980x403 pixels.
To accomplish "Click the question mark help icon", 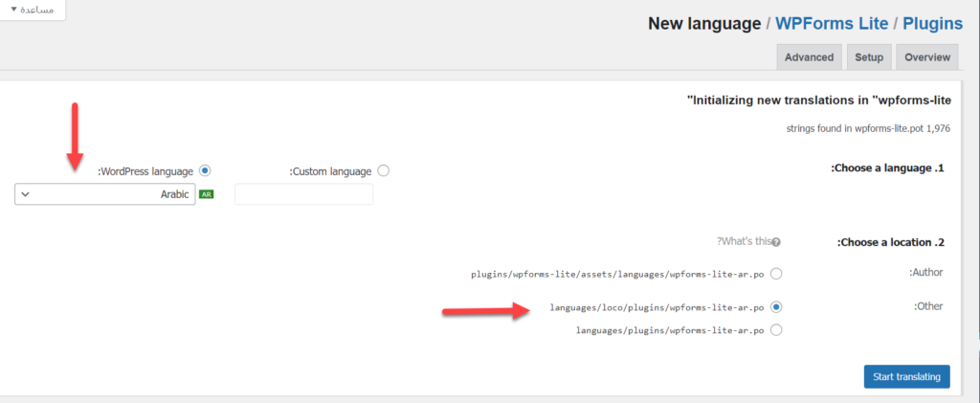I will click(x=776, y=243).
